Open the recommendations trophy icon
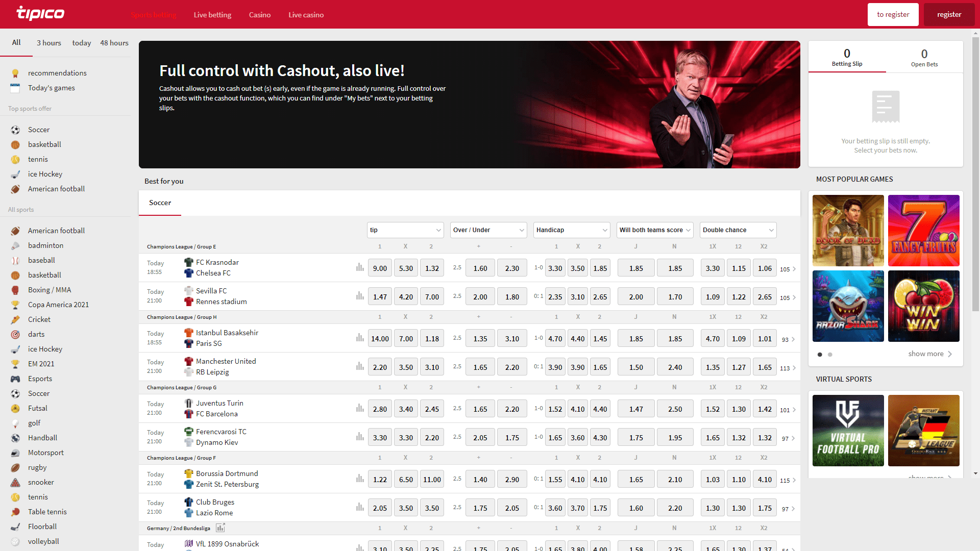 [x=15, y=73]
